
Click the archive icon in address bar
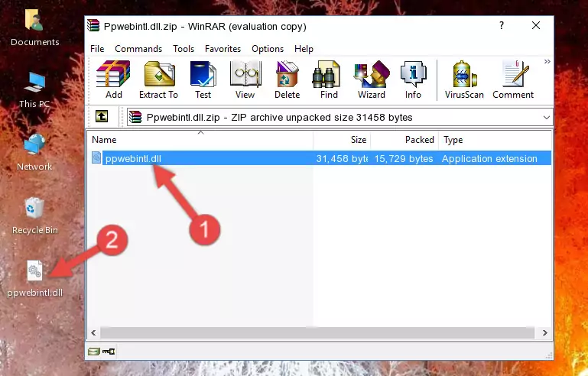135,118
